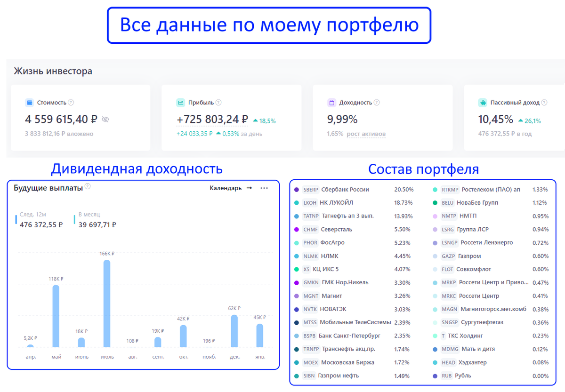Select the ТКС Холдинг row name

click(x=465, y=336)
